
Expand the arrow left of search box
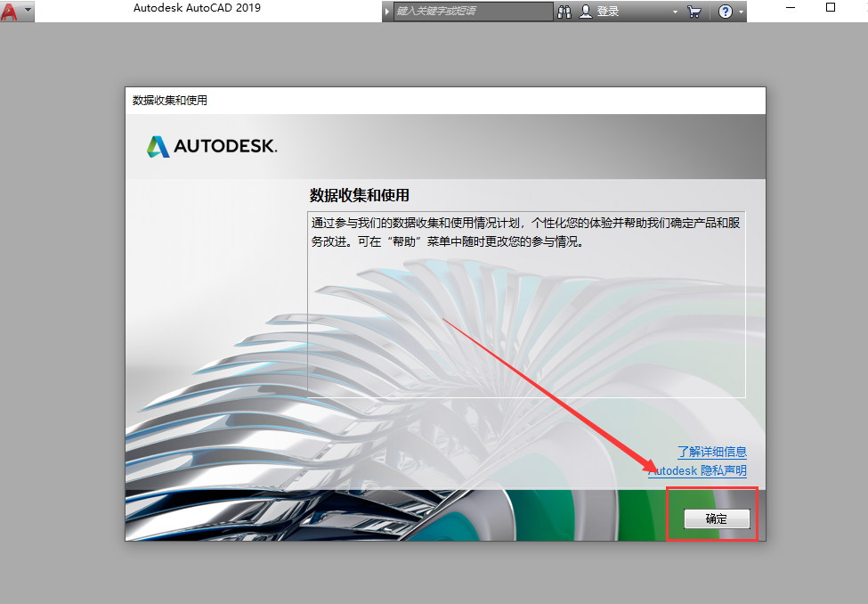[387, 12]
